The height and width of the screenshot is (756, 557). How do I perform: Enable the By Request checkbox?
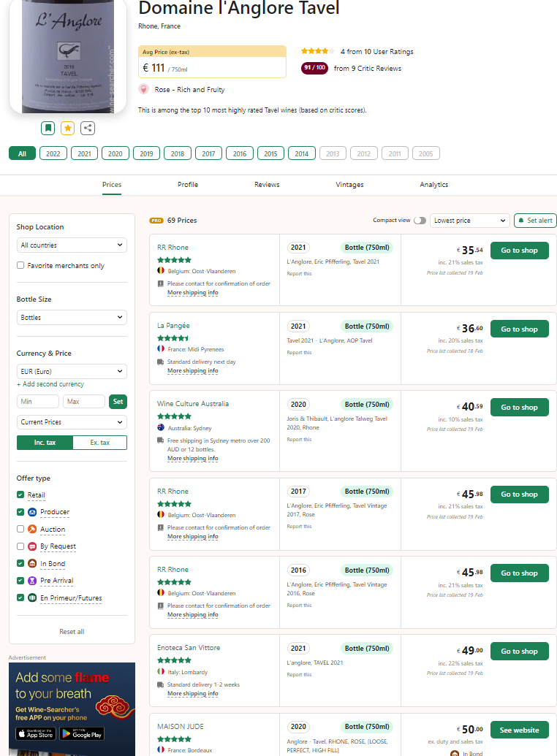click(20, 546)
